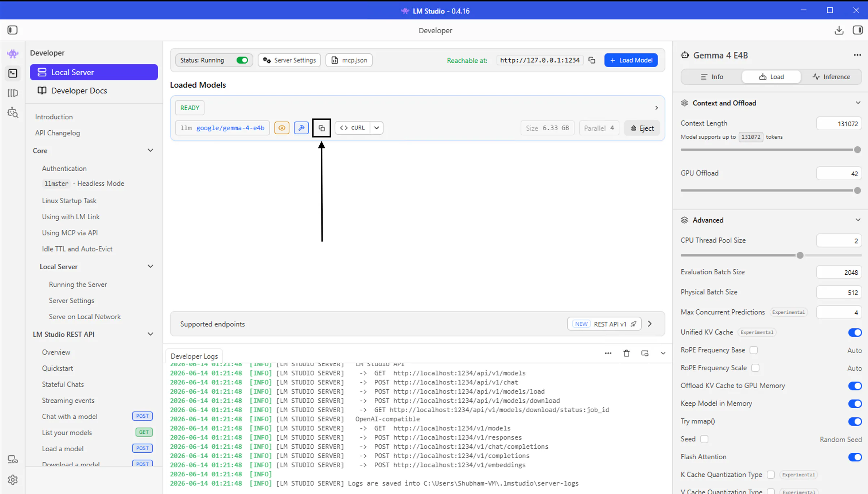The image size is (868, 494).
Task: Toggle the left sidebar panel icon
Action: [x=12, y=30]
